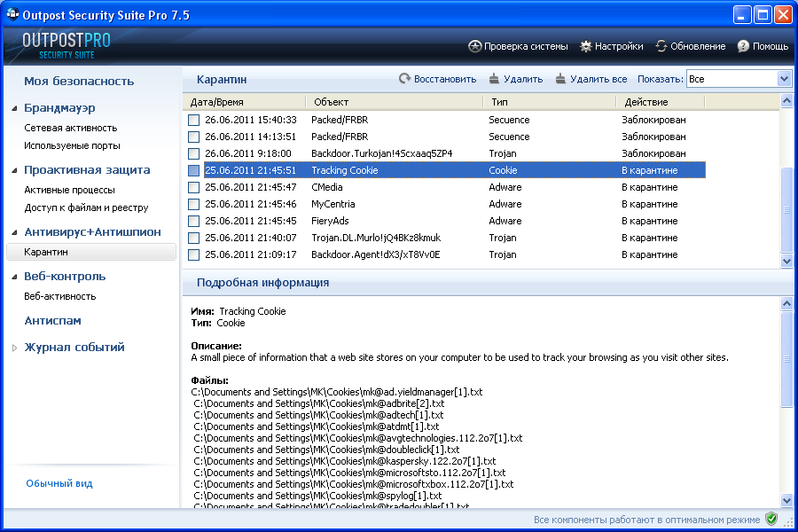Click Обновление
The height and width of the screenshot is (532, 798).
click(691, 46)
